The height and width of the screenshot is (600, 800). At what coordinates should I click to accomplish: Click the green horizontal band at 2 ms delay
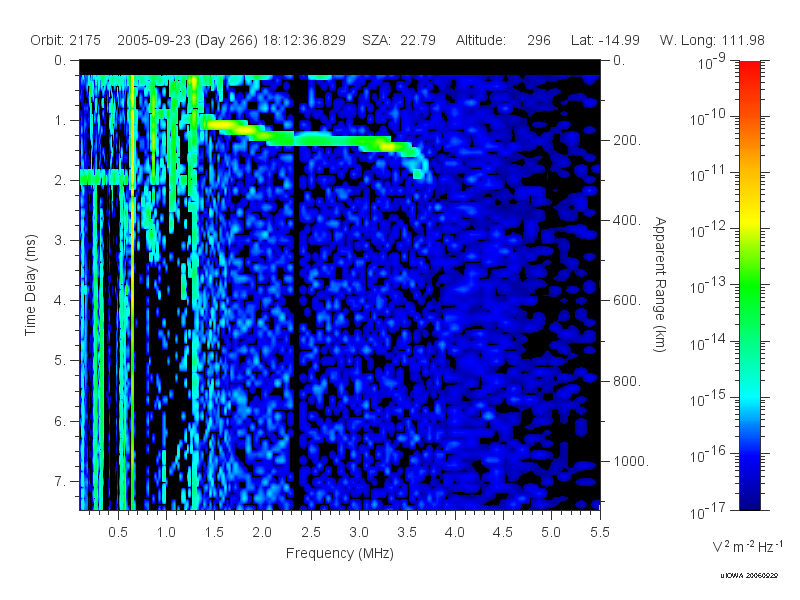104,177
